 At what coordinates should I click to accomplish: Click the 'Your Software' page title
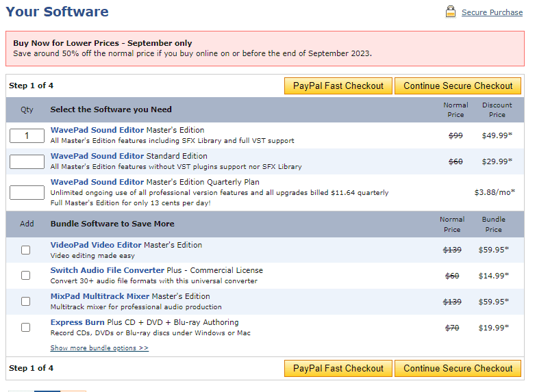pos(58,12)
